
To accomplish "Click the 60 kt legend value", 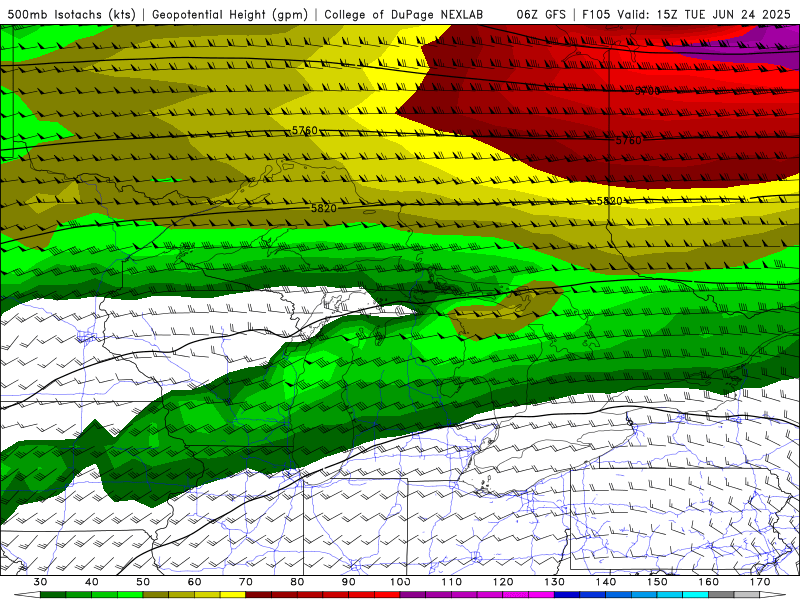I will (194, 582).
